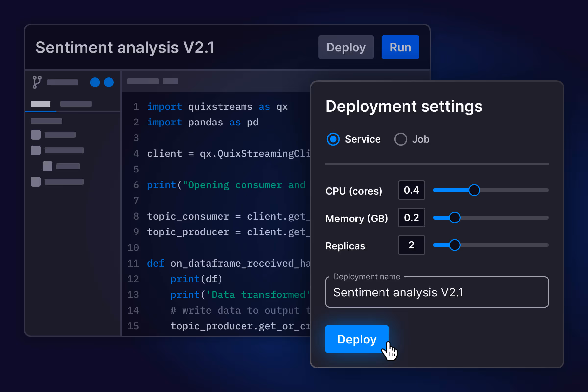Click the first file icon in sidebar tree
Viewport: 588px width, 392px height.
(x=36, y=135)
